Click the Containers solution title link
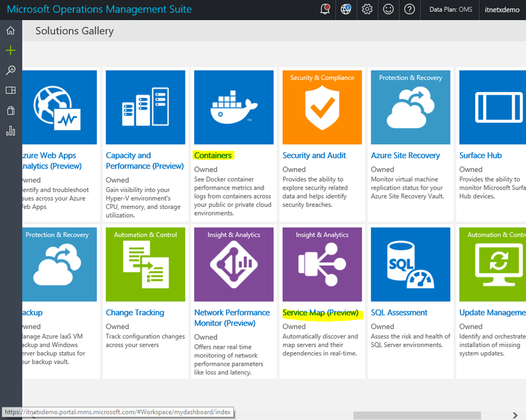 [213, 155]
